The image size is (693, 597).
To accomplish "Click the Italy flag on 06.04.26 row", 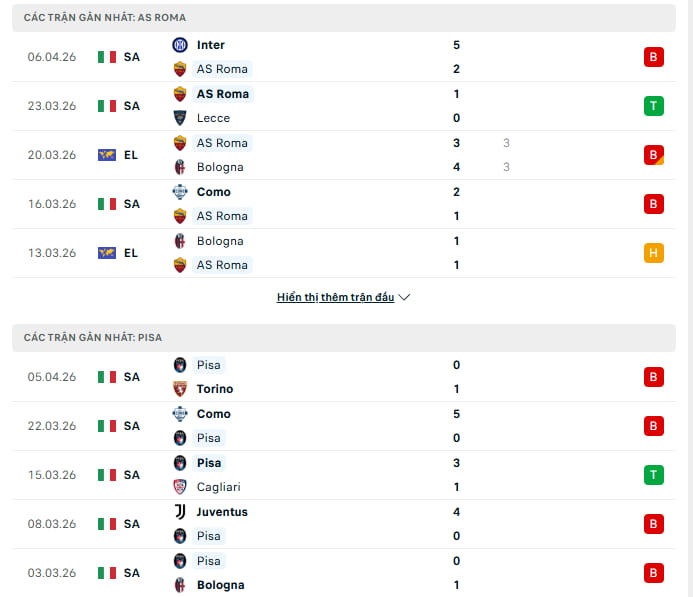I will (x=107, y=57).
